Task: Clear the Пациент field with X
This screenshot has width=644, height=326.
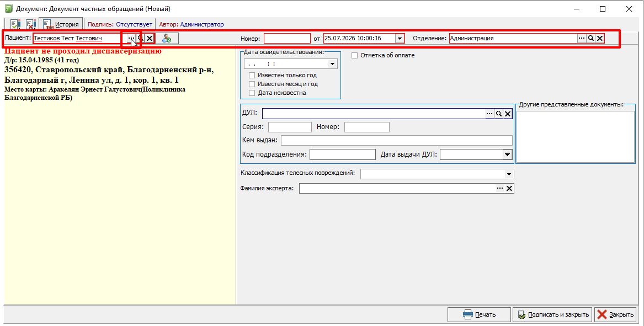Action: (x=150, y=38)
